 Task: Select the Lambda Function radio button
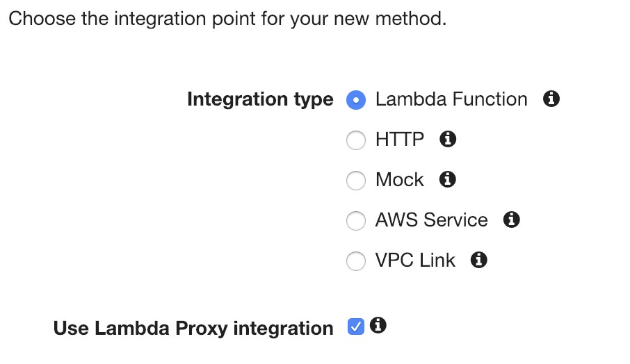(356, 100)
